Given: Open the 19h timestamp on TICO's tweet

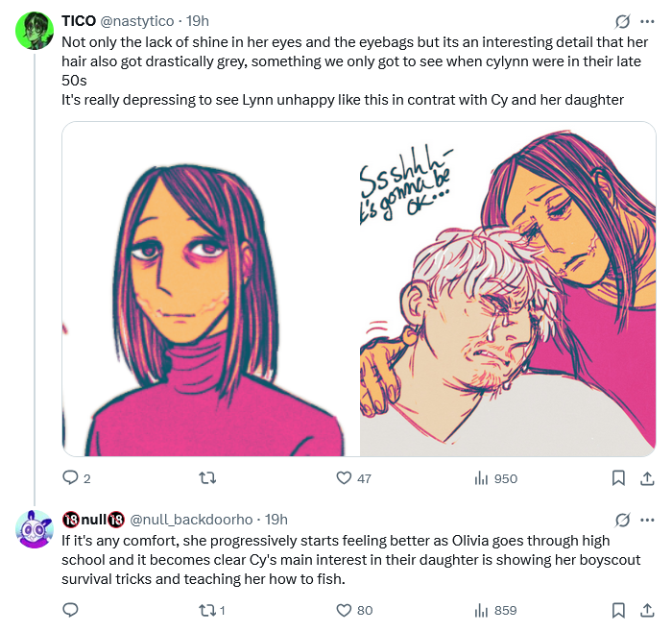Looking at the screenshot, I should pyautogui.click(x=198, y=20).
